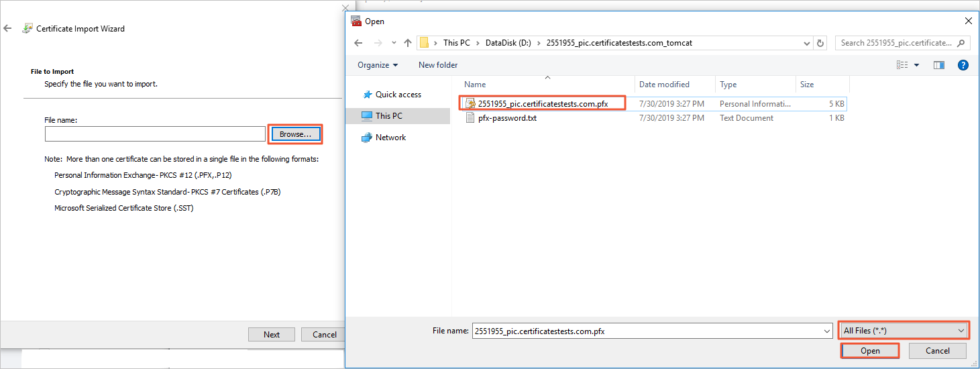Select Network in the navigation pane
The height and width of the screenshot is (369, 980).
pos(391,138)
